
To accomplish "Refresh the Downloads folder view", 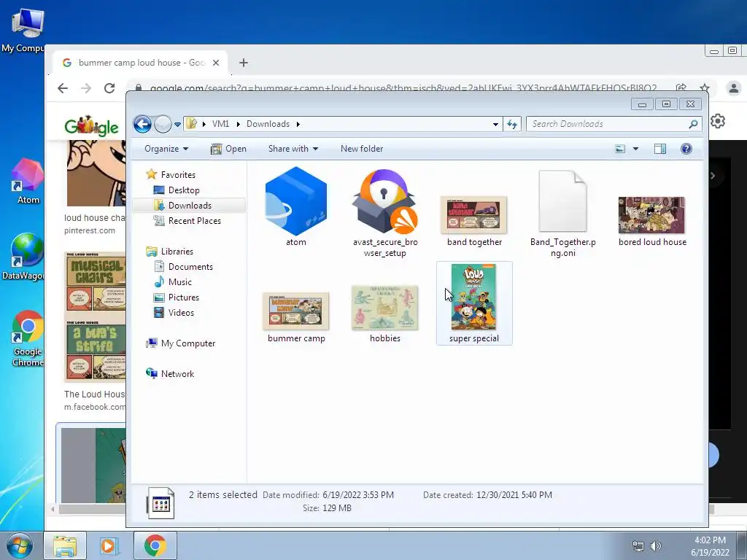I will (512, 124).
